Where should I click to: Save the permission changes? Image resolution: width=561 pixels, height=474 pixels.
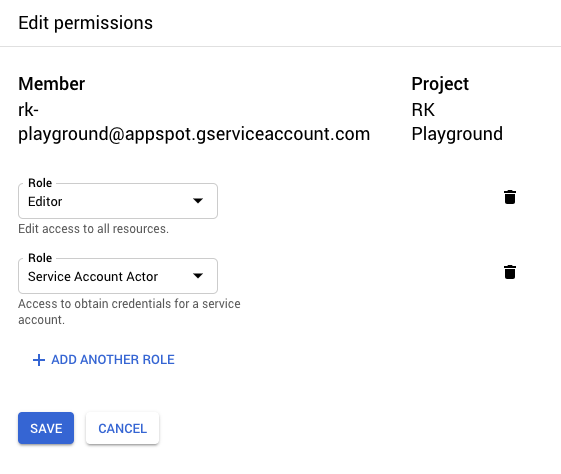tap(46, 428)
